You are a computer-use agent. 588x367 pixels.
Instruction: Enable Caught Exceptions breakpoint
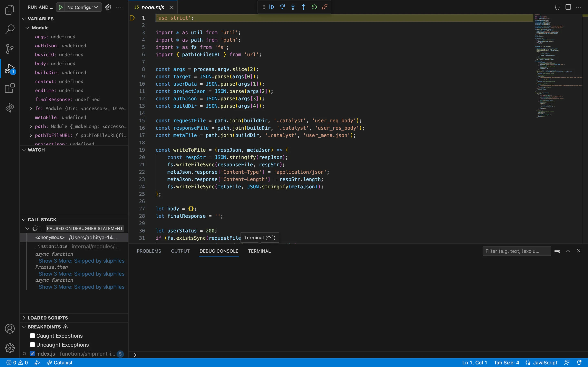click(32, 336)
